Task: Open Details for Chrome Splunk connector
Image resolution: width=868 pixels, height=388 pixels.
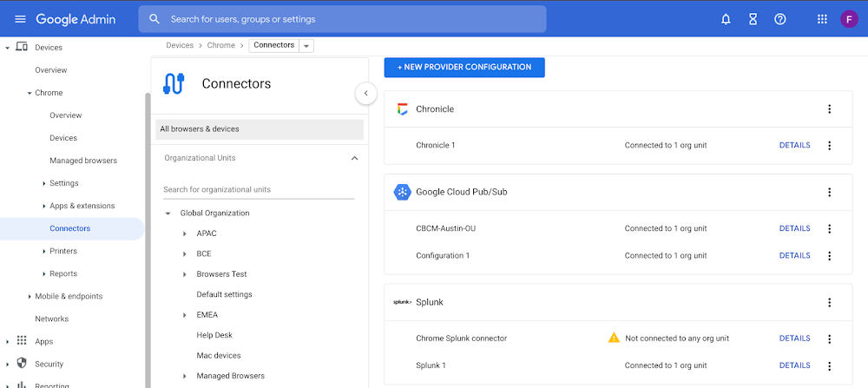Action: 794,339
